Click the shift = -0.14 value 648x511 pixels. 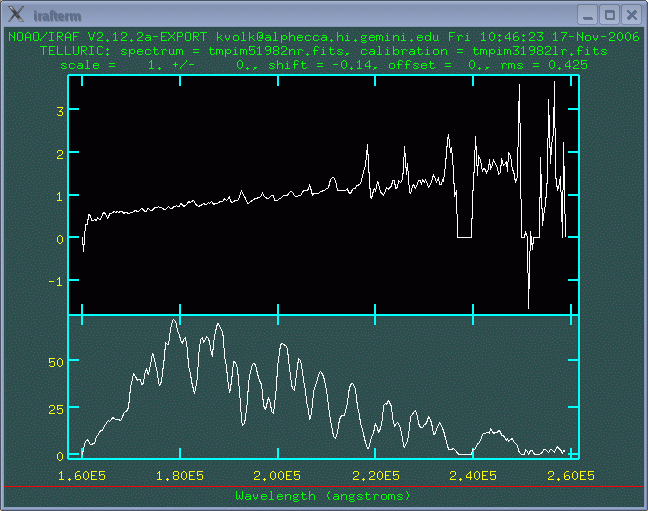pos(322,65)
